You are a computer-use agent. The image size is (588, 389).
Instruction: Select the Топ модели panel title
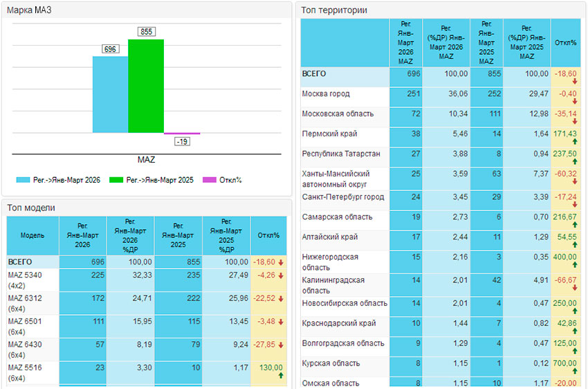30,207
